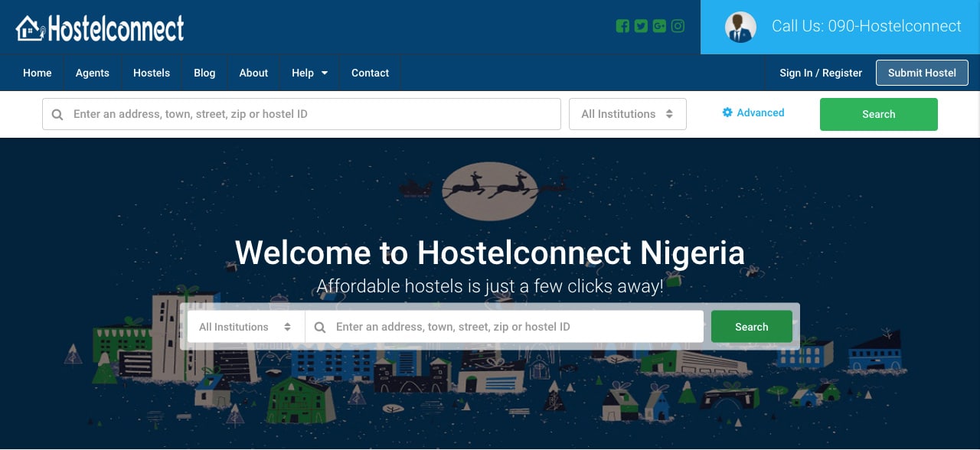This screenshot has height=450, width=980.
Task: Focus the hero address search field
Action: coord(505,327)
